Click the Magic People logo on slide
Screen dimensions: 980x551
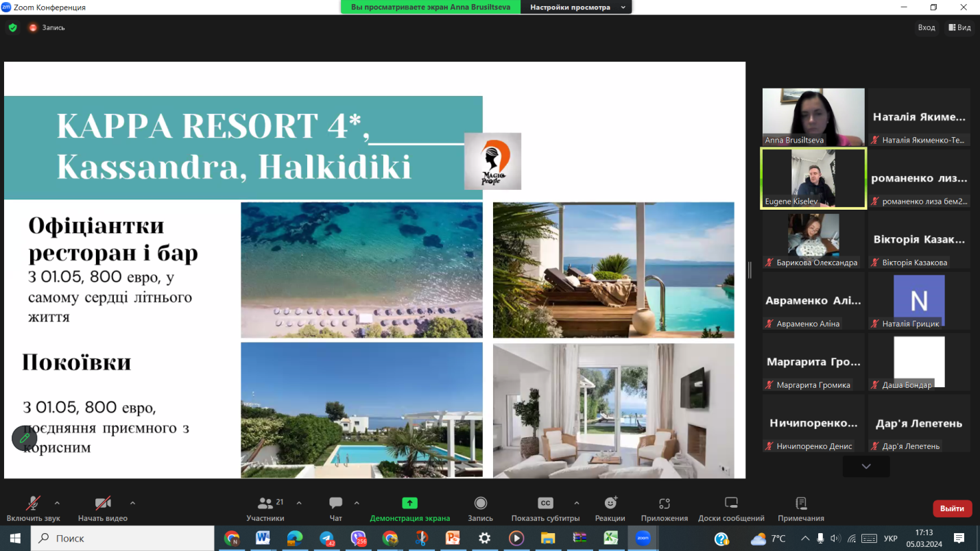click(492, 161)
